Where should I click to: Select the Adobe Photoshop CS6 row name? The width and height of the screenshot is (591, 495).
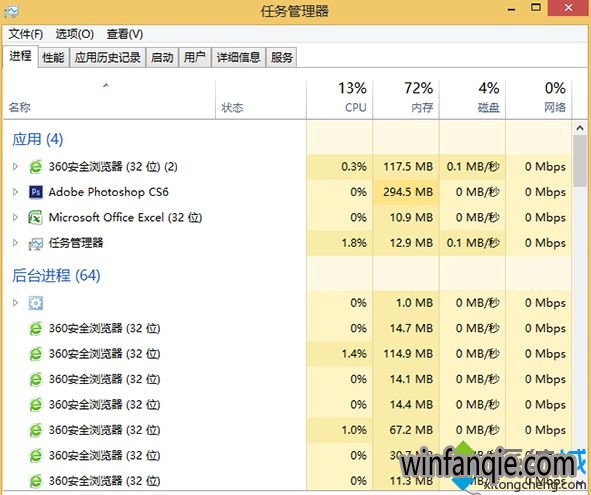[109, 192]
